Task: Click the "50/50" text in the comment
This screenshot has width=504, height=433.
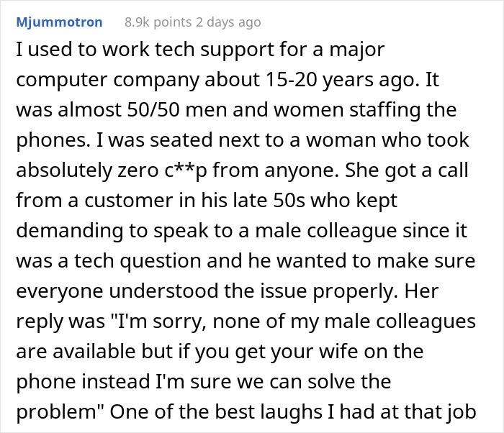Action: pos(153,110)
